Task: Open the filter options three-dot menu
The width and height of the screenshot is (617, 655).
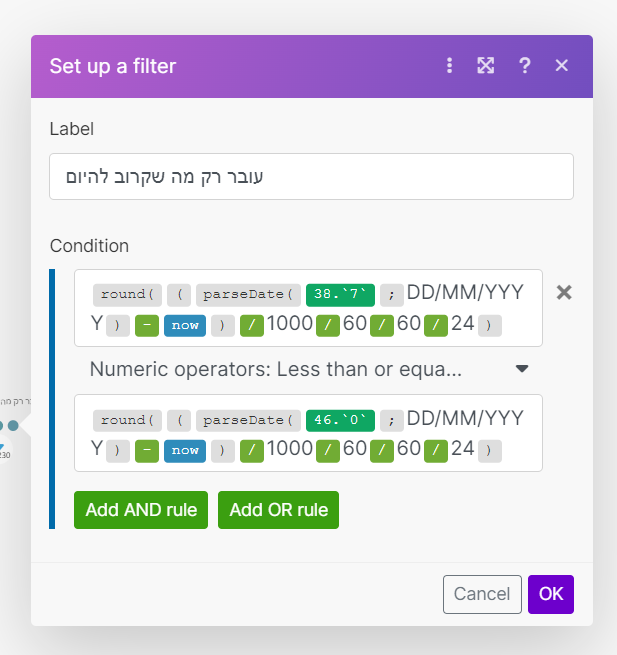Action: 450,66
